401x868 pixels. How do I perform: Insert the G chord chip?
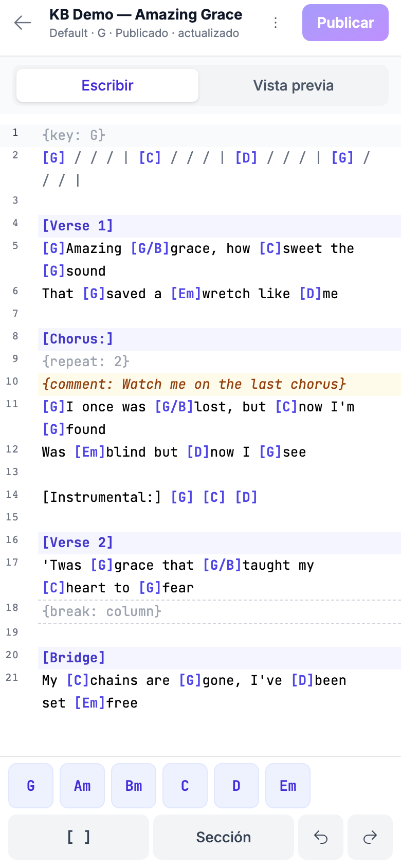[x=31, y=786]
